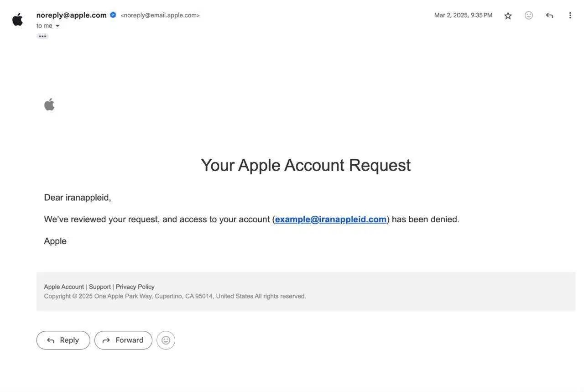Image resolution: width=584 pixels, height=392 pixels.
Task: Open the example@iranappleid.com link
Action: click(x=331, y=220)
